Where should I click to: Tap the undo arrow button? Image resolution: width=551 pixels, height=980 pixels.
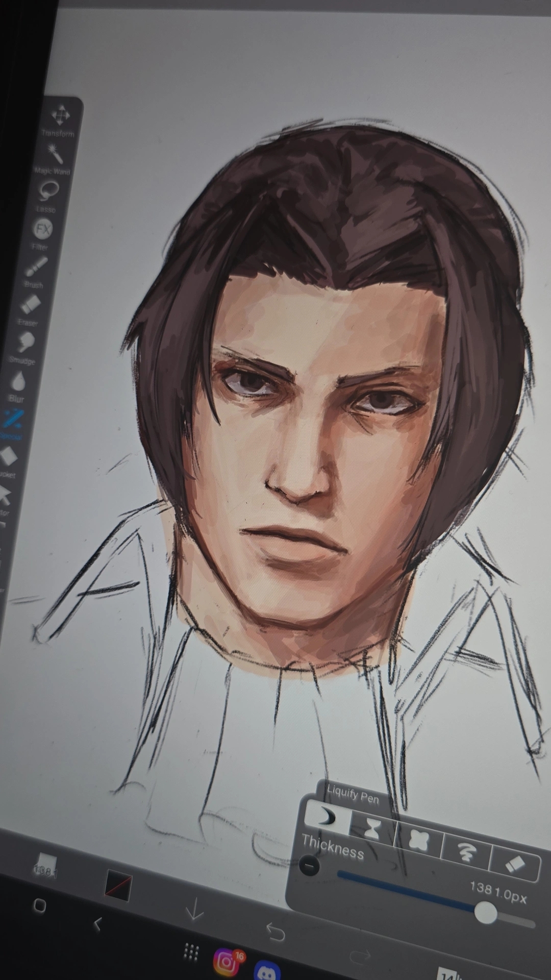(x=275, y=932)
